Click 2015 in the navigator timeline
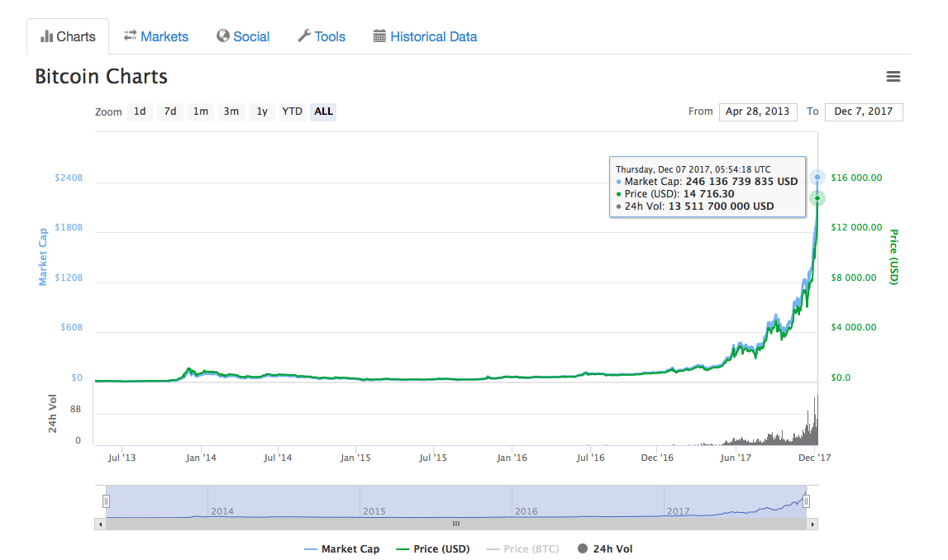948x560 pixels. [x=374, y=511]
